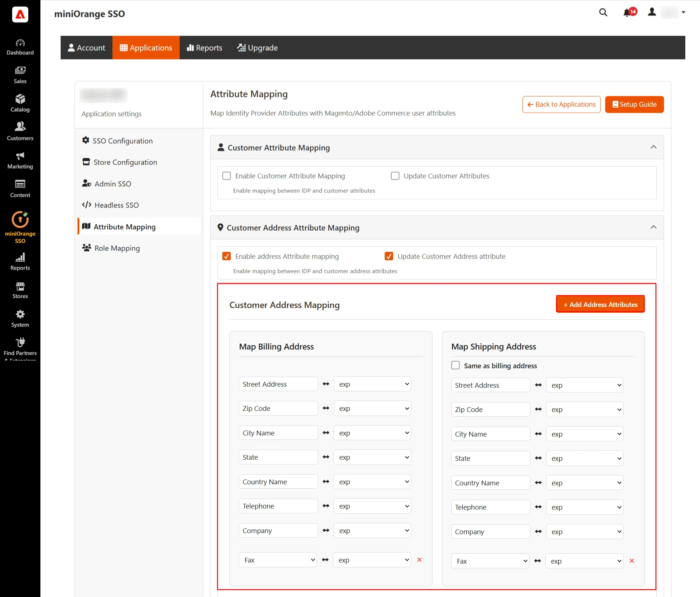The height and width of the screenshot is (597, 700).
Task: Select Attribute Mapping in settings list
Action: [139, 227]
